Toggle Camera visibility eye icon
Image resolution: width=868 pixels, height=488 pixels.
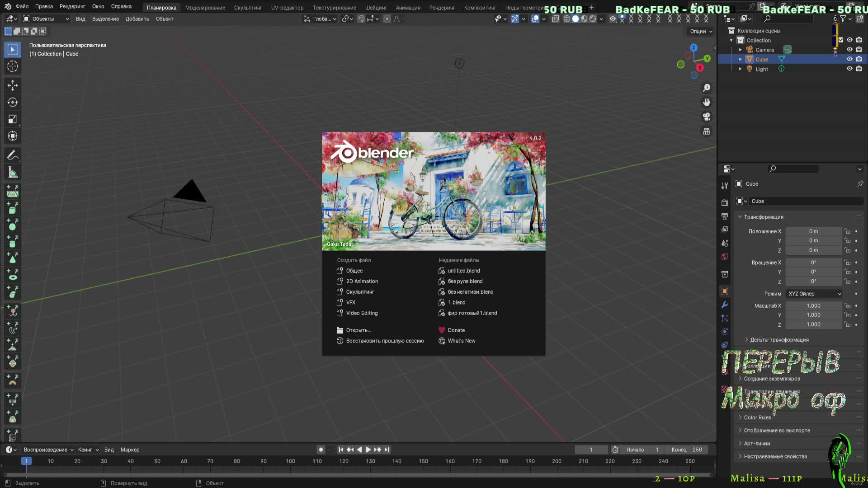(x=849, y=50)
